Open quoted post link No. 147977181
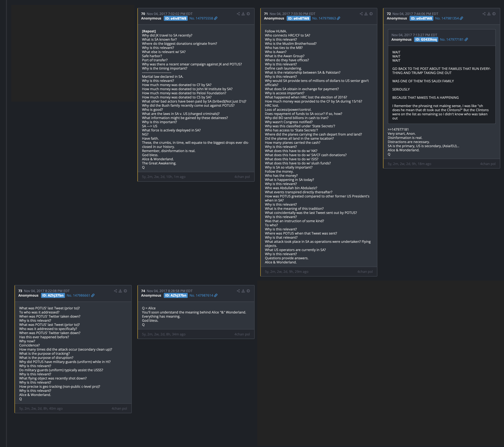 (452, 40)
